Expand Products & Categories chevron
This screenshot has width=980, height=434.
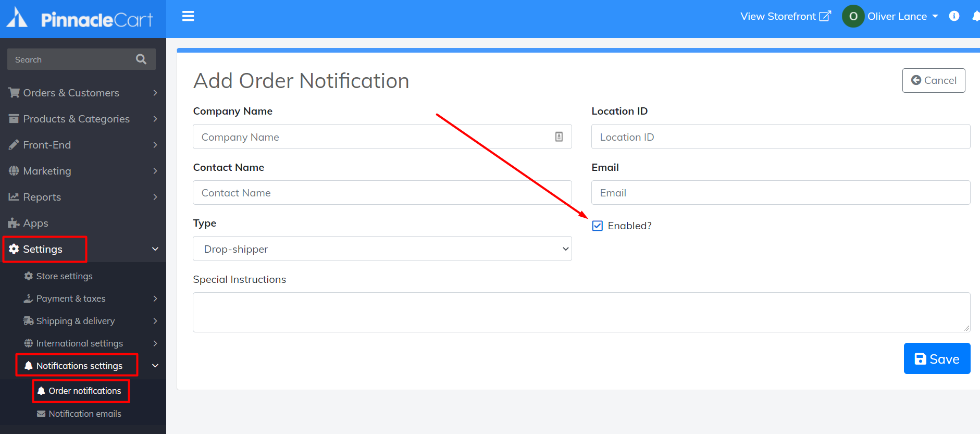coord(155,119)
